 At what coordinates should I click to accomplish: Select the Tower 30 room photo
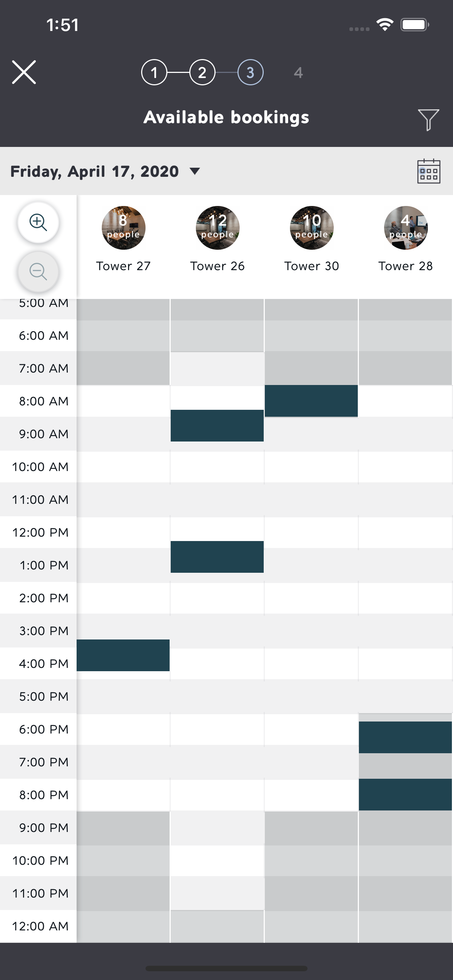(311, 228)
